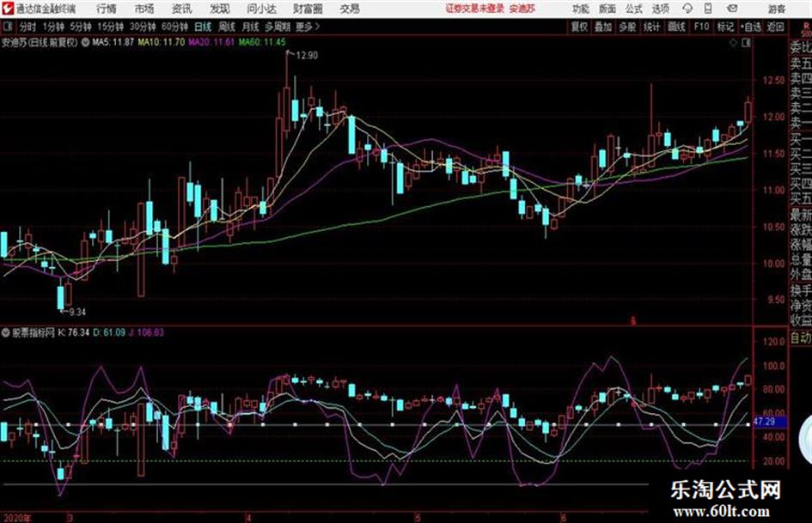Switch to the 多周期 multi-period tab

[x=277, y=27]
